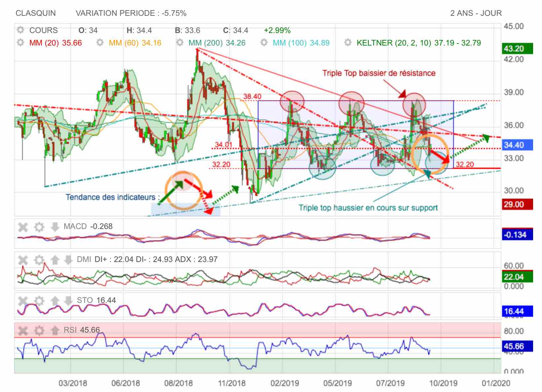Screen dimensions: 542x392
Task: Click the MM (200) 34.26 legend
Action: 217,43
